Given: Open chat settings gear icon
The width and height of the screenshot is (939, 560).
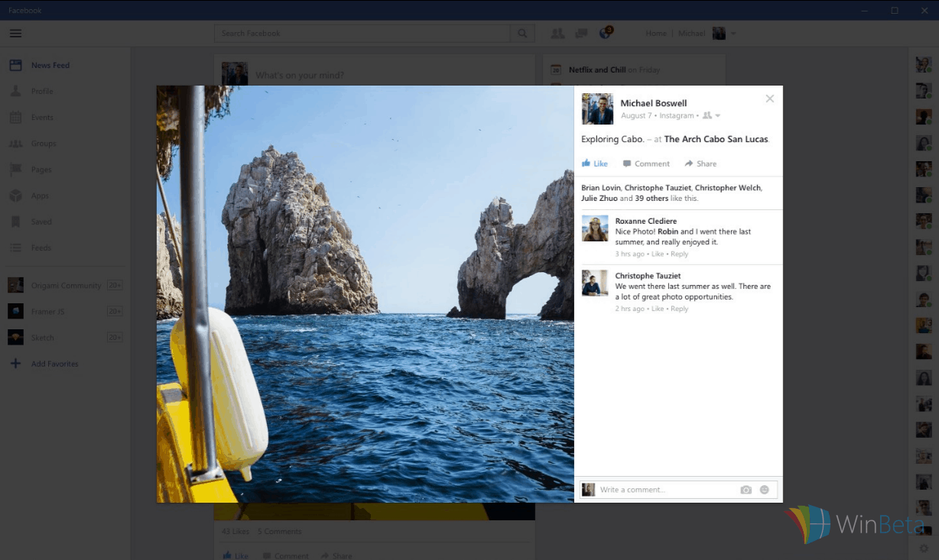Looking at the screenshot, I should (924, 549).
